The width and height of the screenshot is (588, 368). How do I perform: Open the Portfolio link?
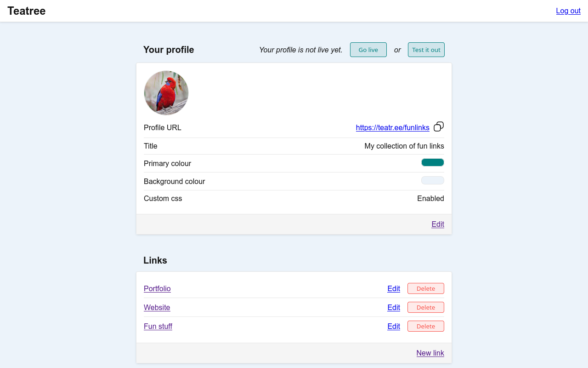pos(157,288)
